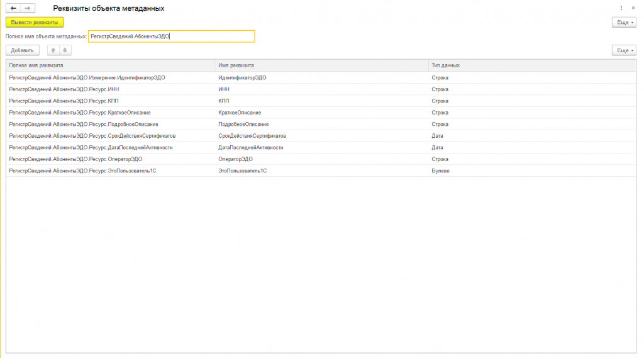The image size is (644, 358).
Task: Open the top Еще dropdown
Action: [x=624, y=22]
